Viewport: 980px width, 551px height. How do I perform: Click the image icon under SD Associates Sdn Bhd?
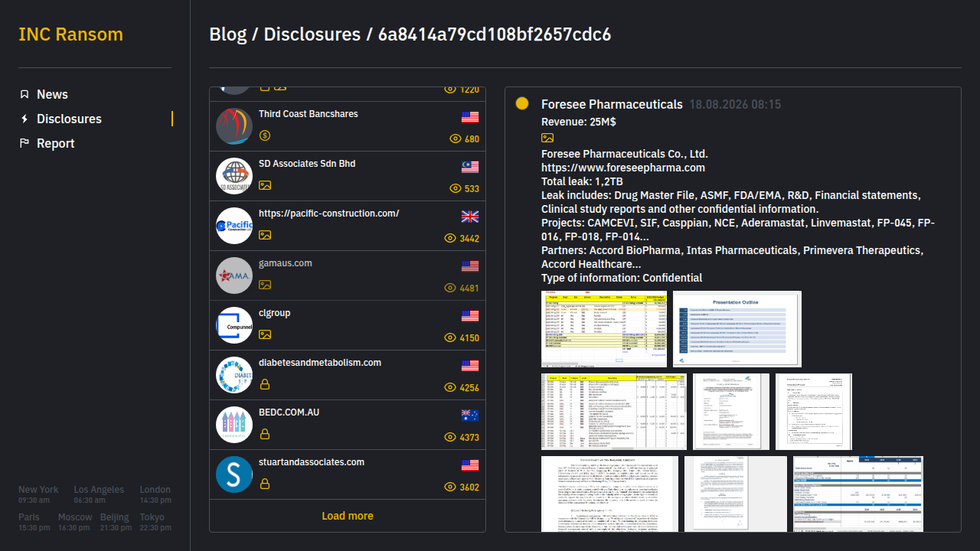click(x=265, y=185)
